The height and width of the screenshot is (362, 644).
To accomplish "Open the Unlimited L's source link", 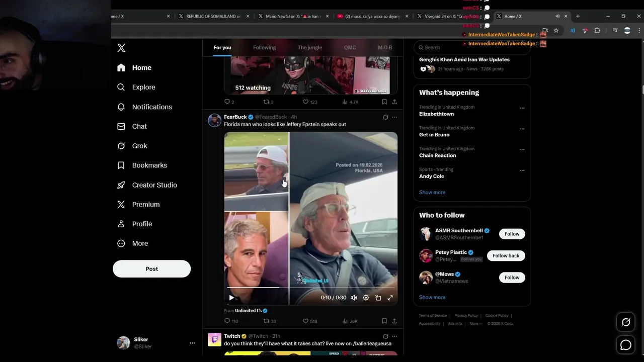I will tap(251, 311).
